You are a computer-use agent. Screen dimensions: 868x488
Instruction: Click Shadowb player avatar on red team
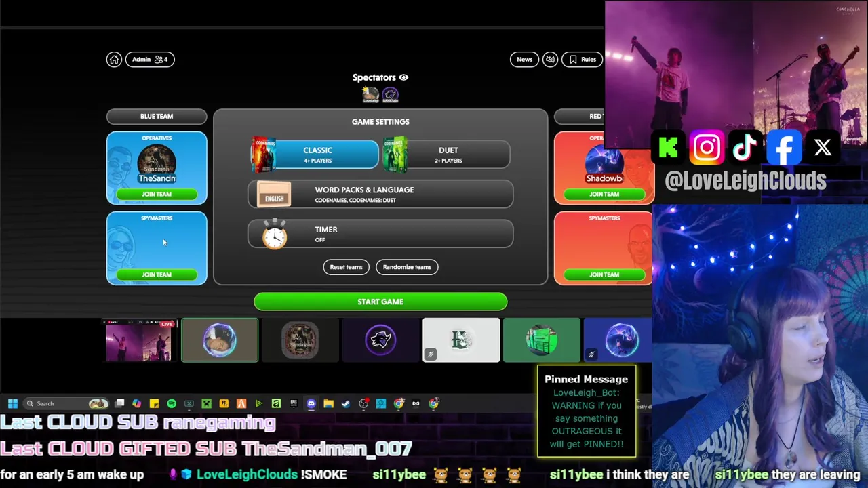pos(604,163)
